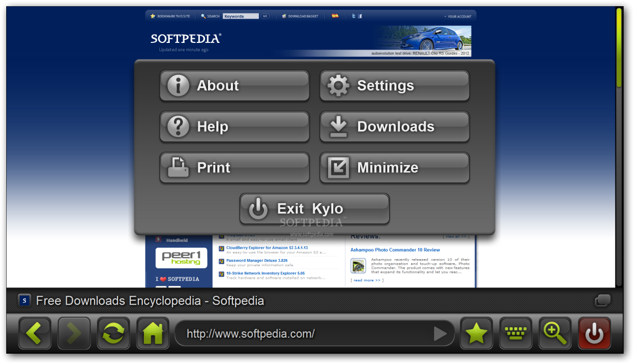This screenshot has height=364, width=634.
Task: Open the Your Account dropdown
Action: (x=458, y=17)
